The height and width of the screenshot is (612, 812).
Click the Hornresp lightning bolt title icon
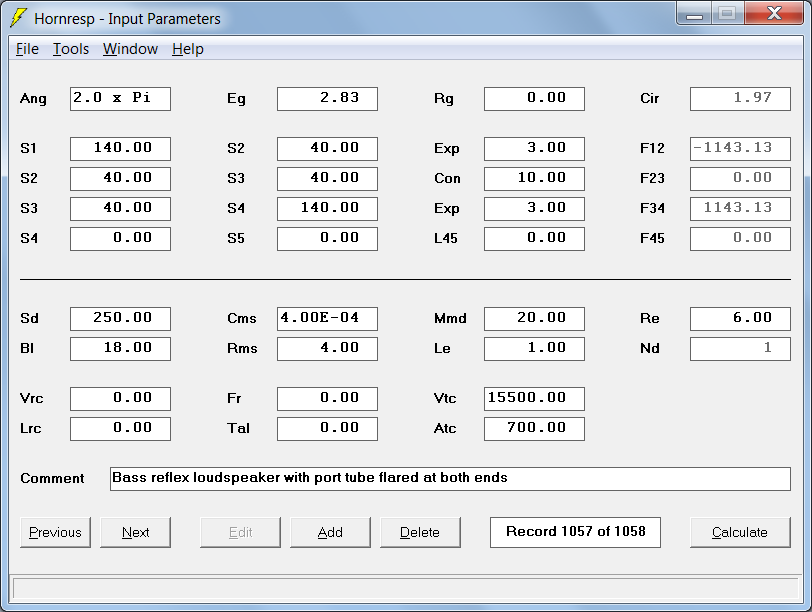19,18
